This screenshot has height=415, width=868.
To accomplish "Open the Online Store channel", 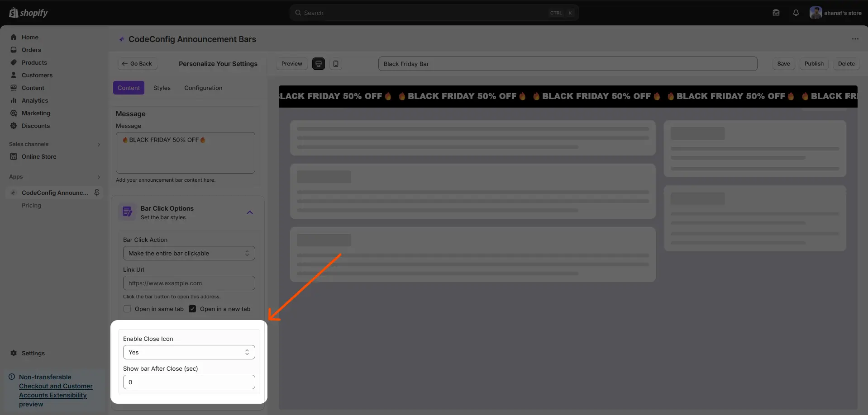I will pyautogui.click(x=39, y=156).
